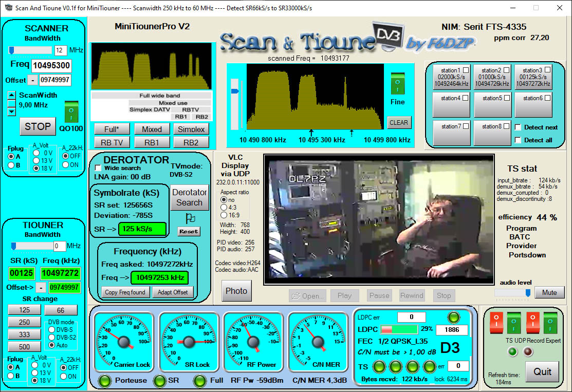The image size is (572, 392).
Task: Check the station3 checkbox
Action: pyautogui.click(x=547, y=70)
